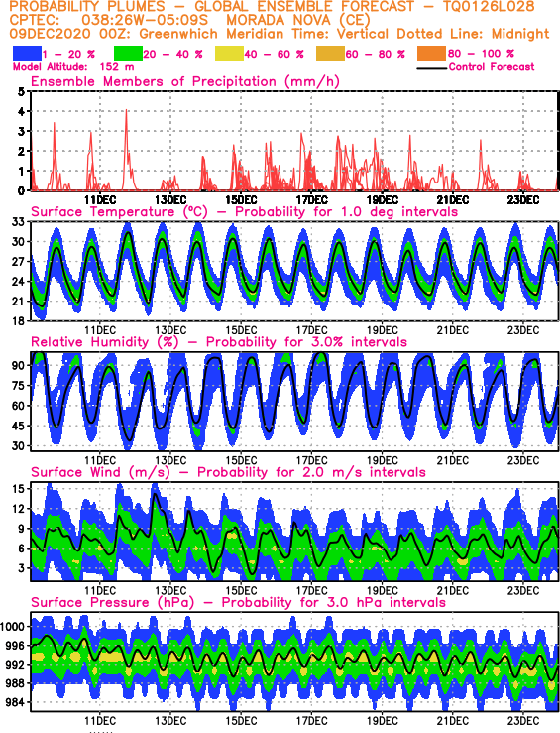Image resolution: width=560 pixels, height=733 pixels.
Task: Click the Relative Humidity chart title
Action: tap(219, 342)
